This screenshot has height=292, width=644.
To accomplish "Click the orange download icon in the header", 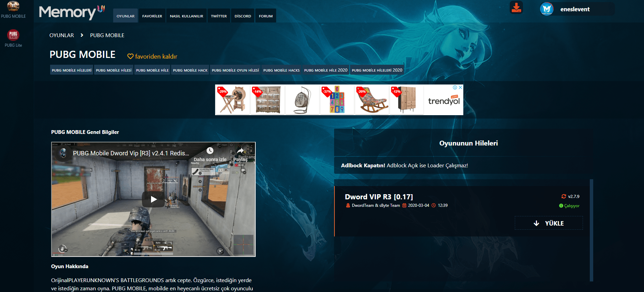I will 516,7.
